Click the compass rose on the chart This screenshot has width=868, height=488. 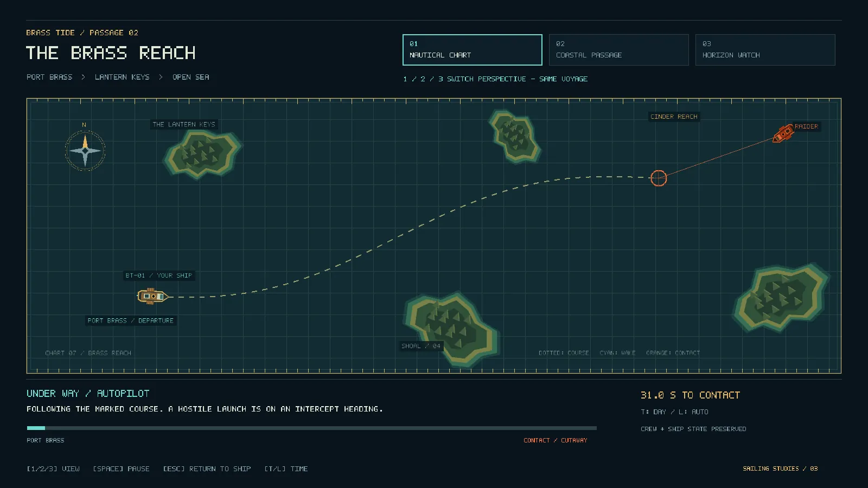coord(85,150)
